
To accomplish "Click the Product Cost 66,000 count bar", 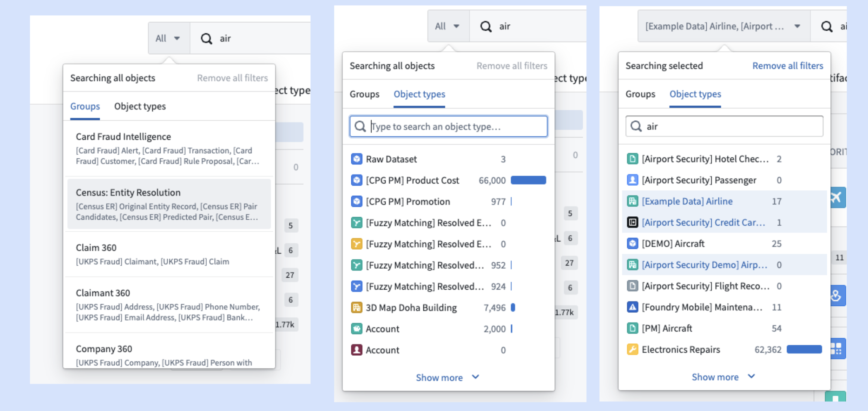I will 528,180.
